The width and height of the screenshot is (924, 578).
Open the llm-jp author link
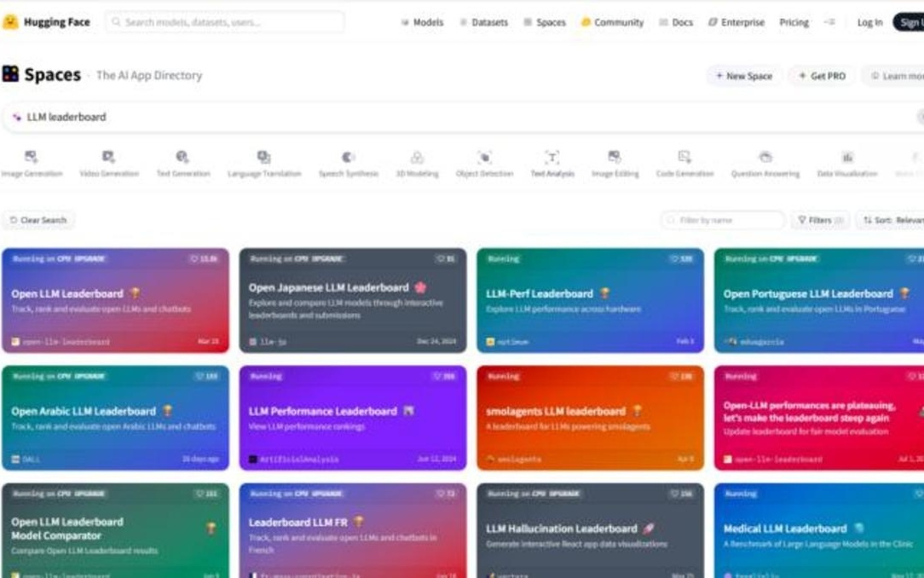pyautogui.click(x=268, y=342)
